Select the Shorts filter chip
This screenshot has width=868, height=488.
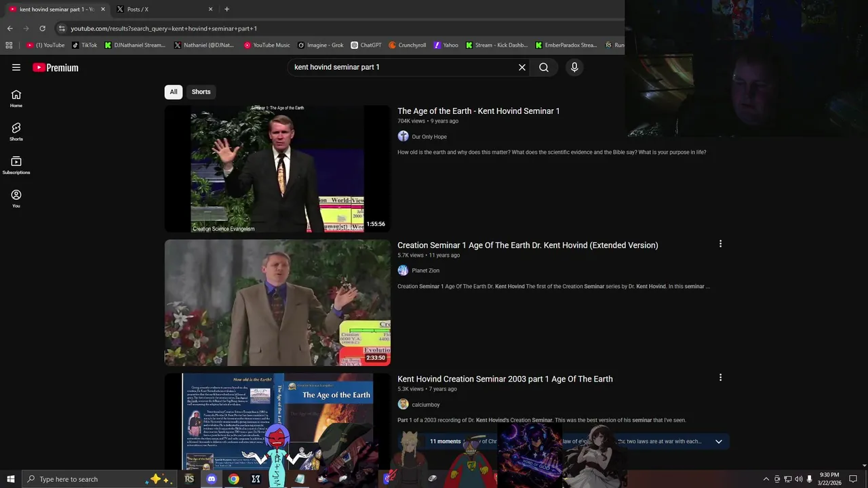click(201, 92)
